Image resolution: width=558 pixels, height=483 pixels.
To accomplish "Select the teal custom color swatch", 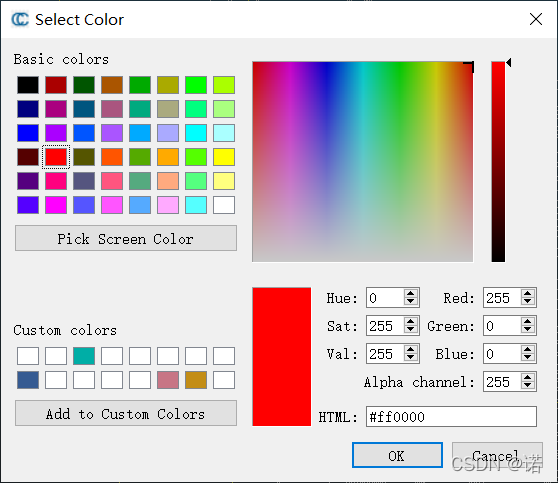I will point(84,356).
